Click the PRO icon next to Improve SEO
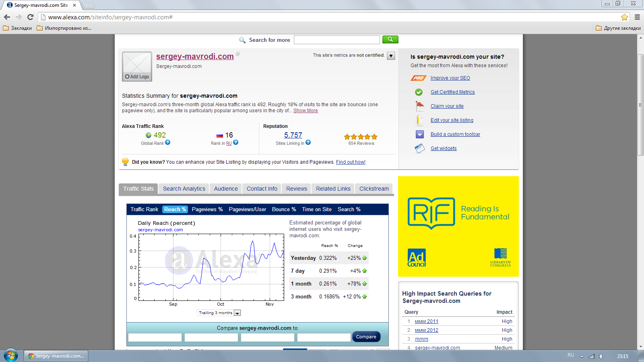Viewport: 644px width, 362px height. click(x=419, y=78)
